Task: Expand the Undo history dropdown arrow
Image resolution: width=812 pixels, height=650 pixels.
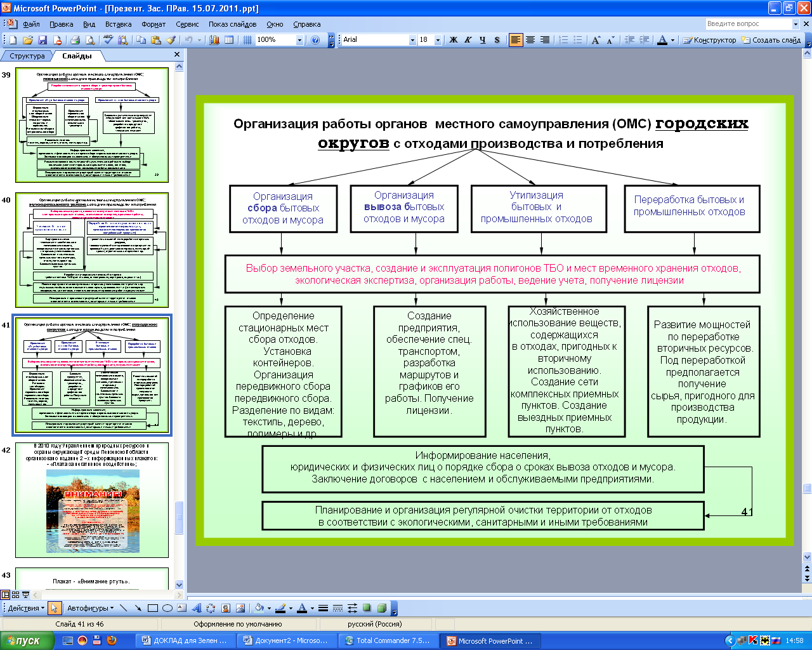Action: point(199,40)
